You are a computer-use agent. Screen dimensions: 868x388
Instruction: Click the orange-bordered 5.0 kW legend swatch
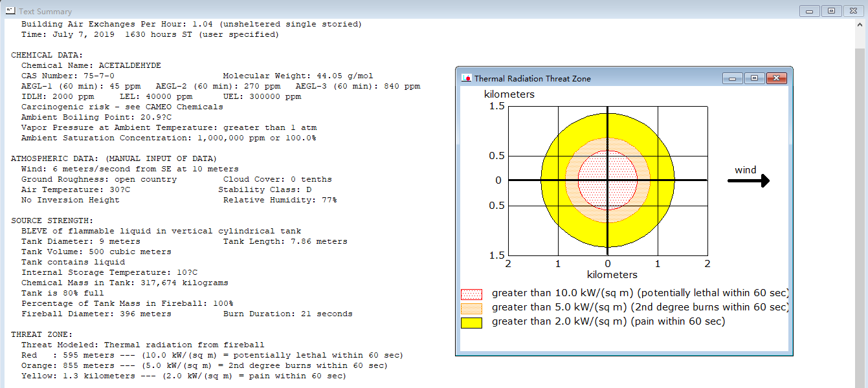tap(471, 308)
